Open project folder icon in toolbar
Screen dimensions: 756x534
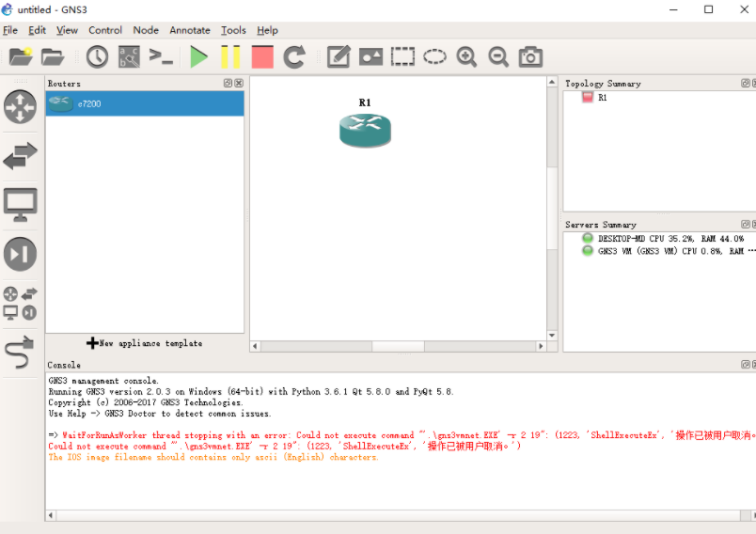pos(53,56)
